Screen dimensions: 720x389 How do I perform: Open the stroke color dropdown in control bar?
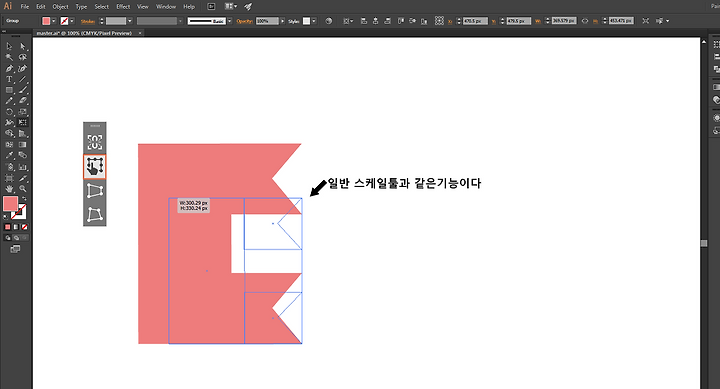[x=72, y=21]
